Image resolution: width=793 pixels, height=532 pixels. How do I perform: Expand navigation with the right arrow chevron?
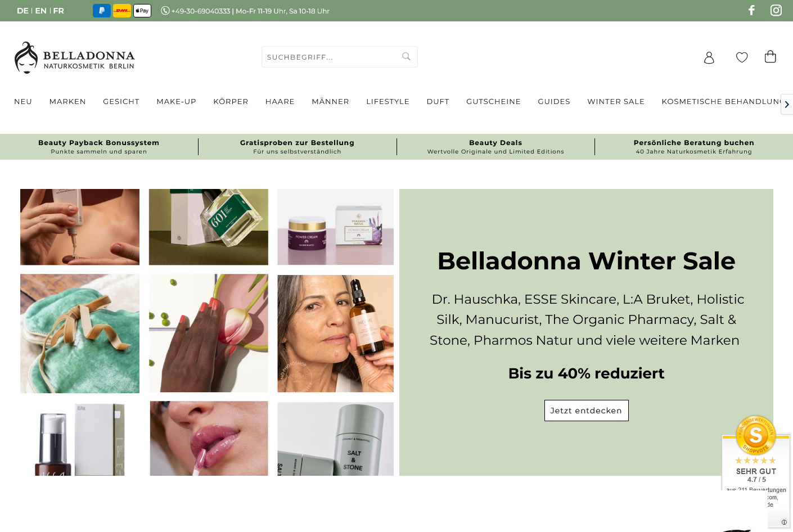[x=787, y=105]
